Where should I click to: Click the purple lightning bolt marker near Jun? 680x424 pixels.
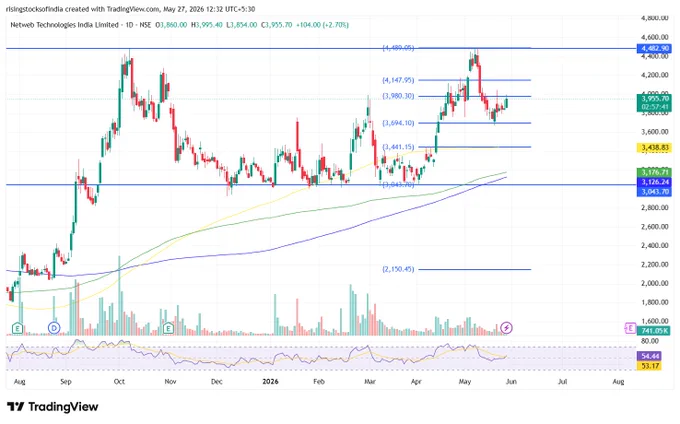(x=507, y=328)
